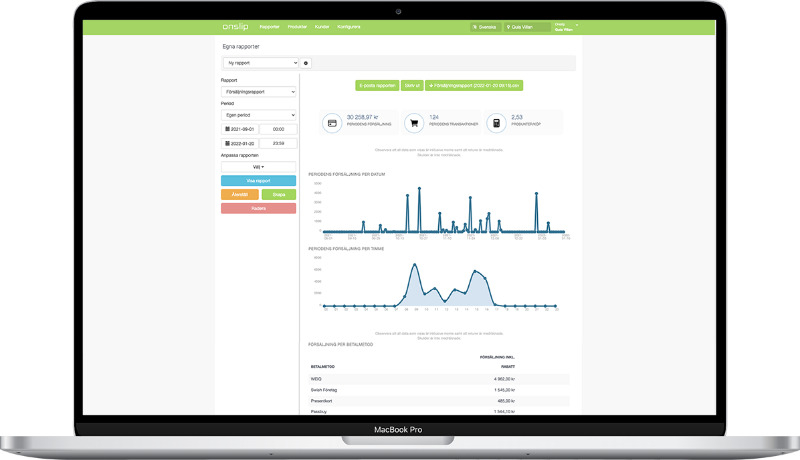Open the Rapporter menu

pyautogui.click(x=269, y=27)
